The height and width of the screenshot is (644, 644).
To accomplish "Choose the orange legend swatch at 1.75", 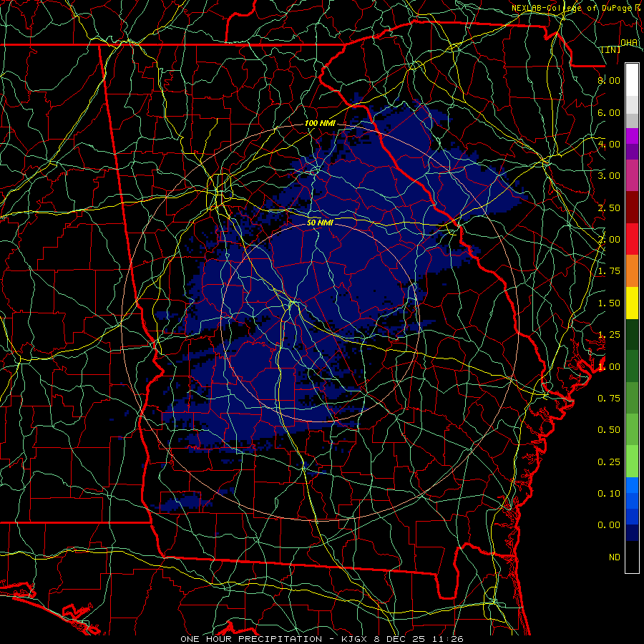I will tap(632, 271).
